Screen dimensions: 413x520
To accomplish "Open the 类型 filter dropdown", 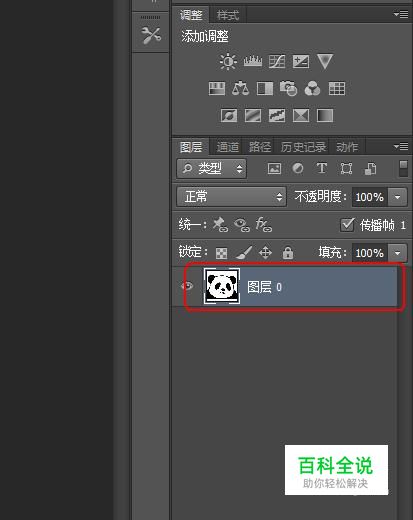I will tap(211, 169).
